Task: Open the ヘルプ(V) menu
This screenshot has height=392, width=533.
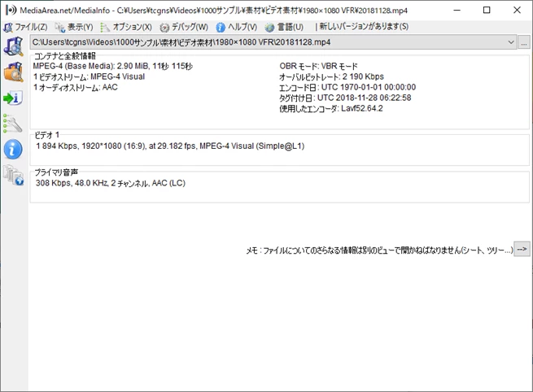Action: pyautogui.click(x=237, y=27)
